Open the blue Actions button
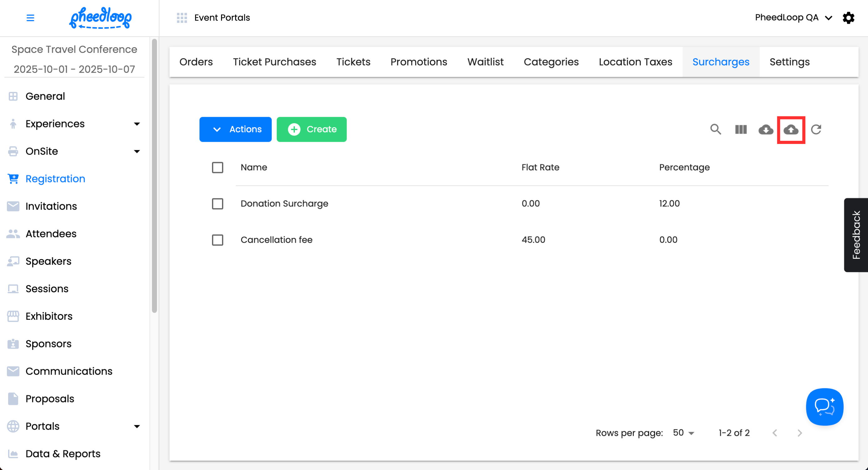The width and height of the screenshot is (868, 470). [235, 129]
